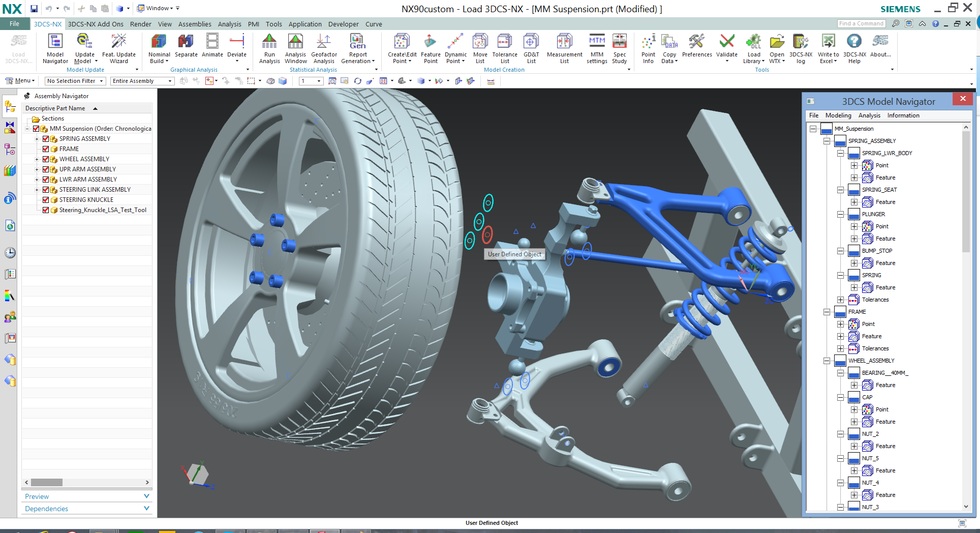Uncheck the FRAME component visibility
Screen dimensions: 980x533
point(46,149)
